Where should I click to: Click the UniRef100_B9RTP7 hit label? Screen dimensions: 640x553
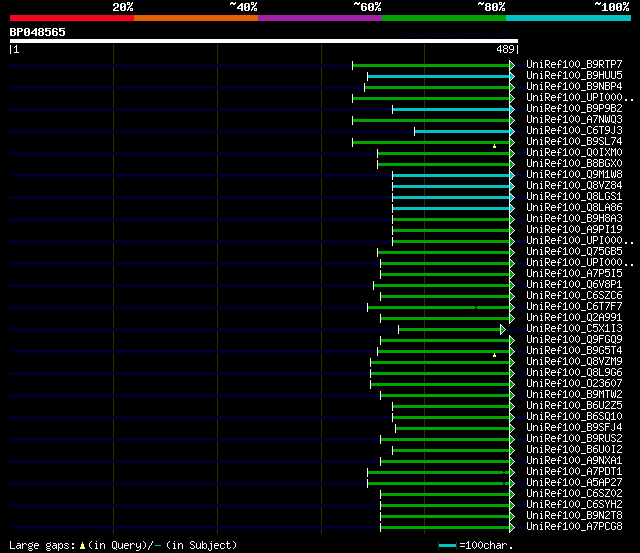[574, 64]
